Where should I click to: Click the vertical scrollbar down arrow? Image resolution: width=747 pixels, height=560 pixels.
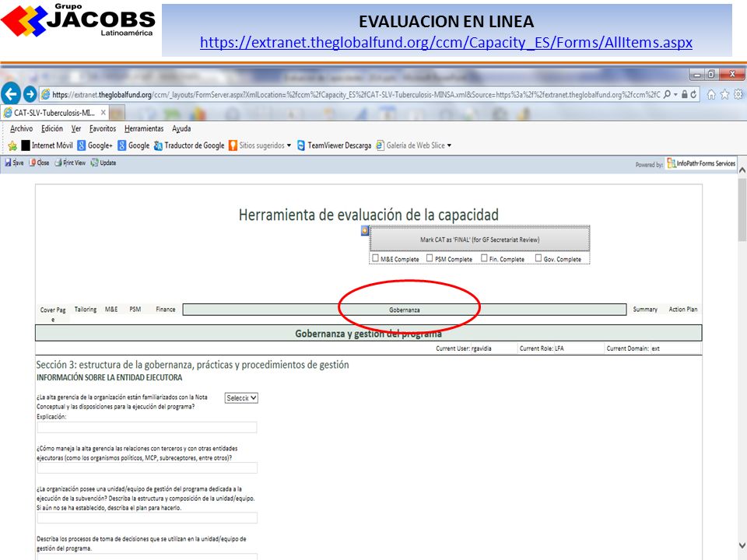point(742,546)
